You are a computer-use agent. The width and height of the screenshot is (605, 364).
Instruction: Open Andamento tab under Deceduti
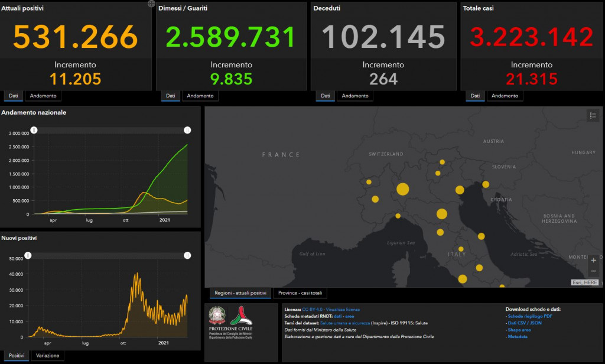coord(354,96)
